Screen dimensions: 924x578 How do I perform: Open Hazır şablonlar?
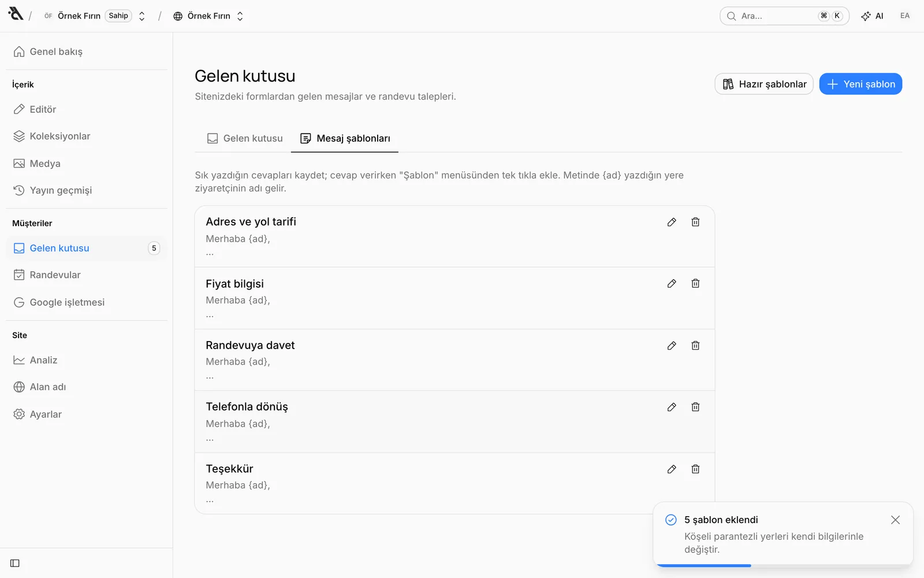(764, 84)
